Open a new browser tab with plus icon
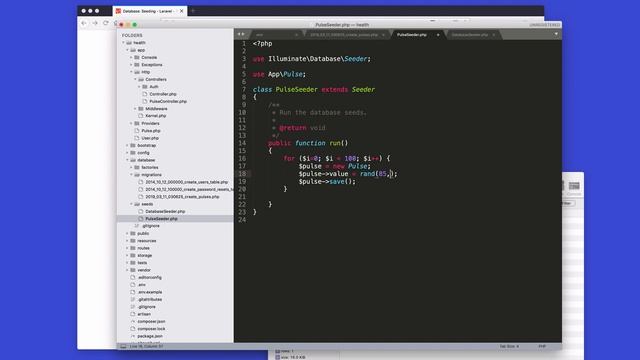 193,11
